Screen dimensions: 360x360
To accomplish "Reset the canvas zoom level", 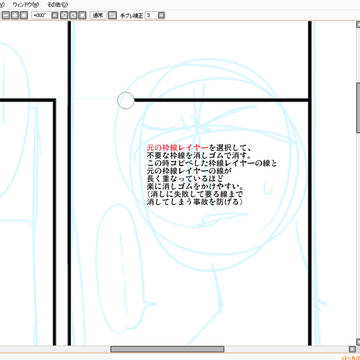I will [24, 15].
